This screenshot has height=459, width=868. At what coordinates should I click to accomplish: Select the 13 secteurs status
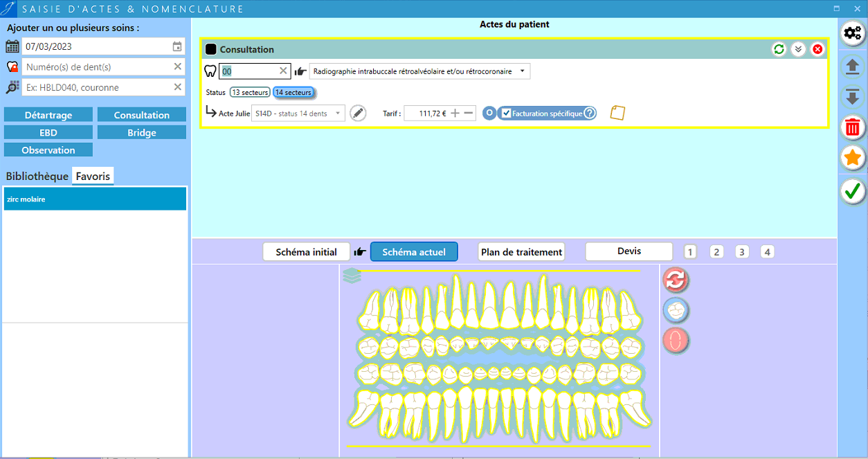250,92
